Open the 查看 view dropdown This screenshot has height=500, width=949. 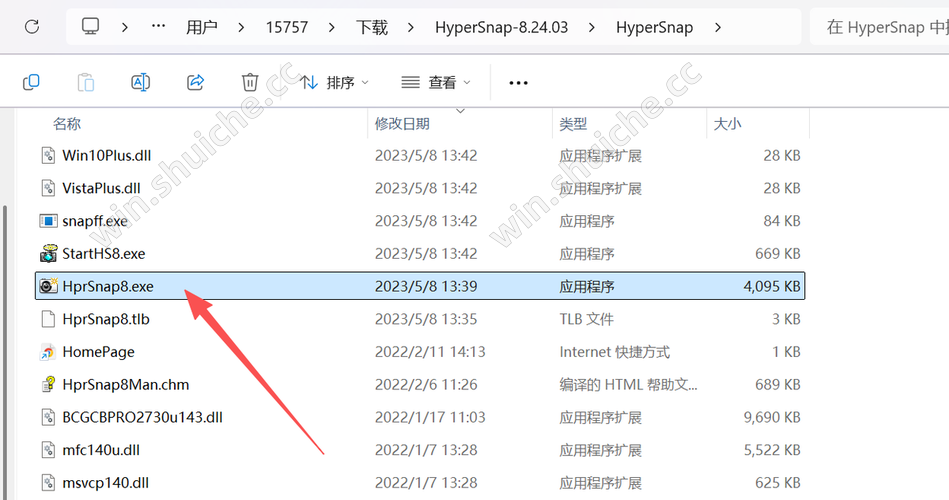(x=435, y=82)
